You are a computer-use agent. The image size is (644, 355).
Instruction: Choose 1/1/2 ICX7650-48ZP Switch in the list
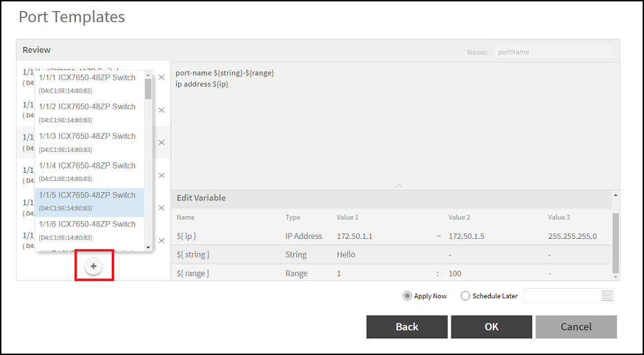coord(90,113)
